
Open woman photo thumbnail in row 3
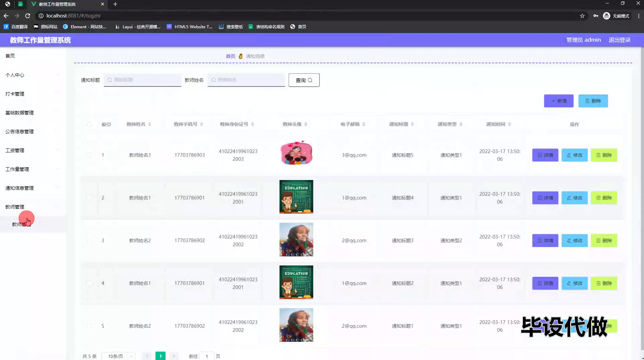[x=296, y=239]
